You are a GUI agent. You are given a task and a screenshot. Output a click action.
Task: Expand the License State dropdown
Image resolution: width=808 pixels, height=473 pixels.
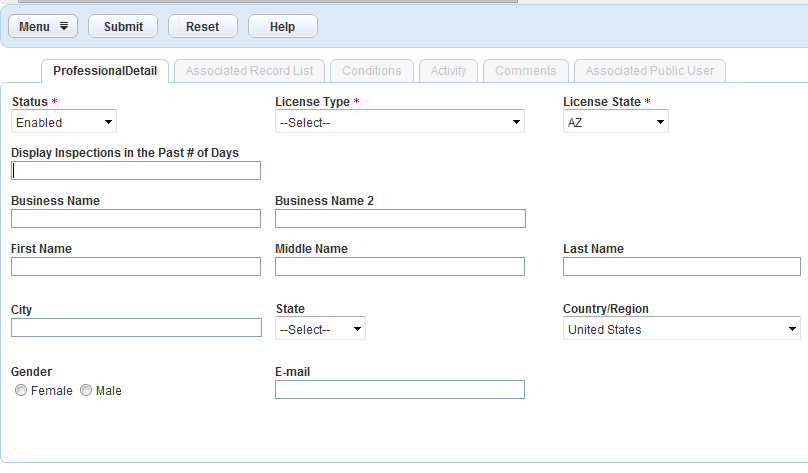pos(615,122)
